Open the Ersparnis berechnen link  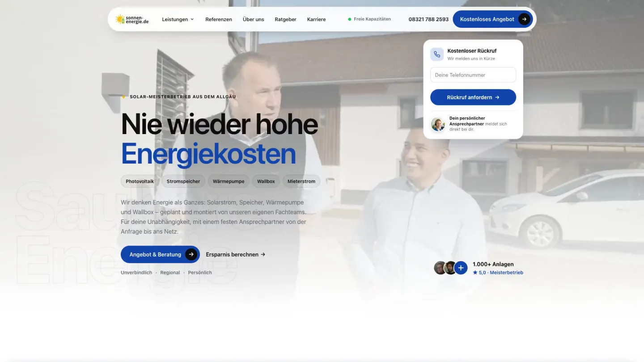[x=236, y=254]
